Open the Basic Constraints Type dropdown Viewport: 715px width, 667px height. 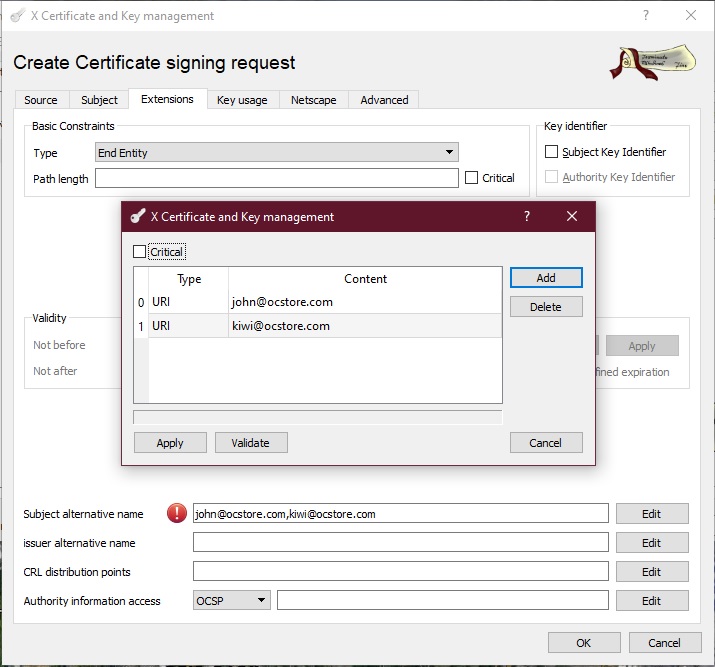coord(276,153)
